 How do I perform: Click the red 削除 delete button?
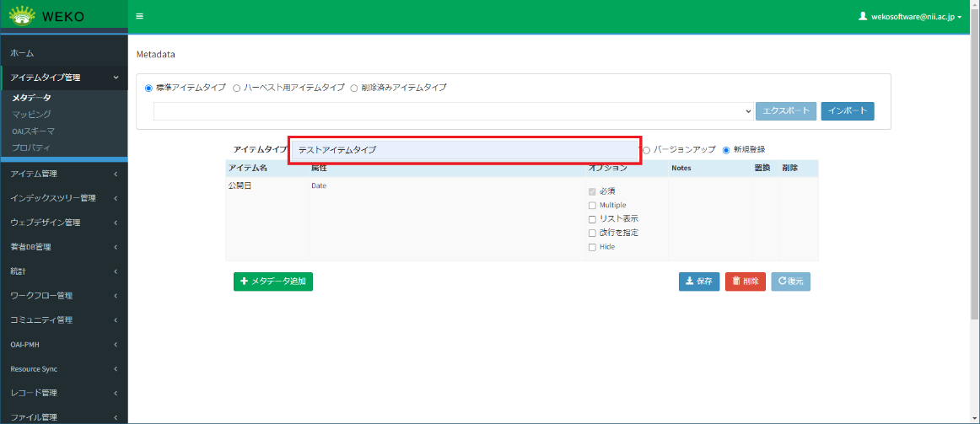pos(745,282)
